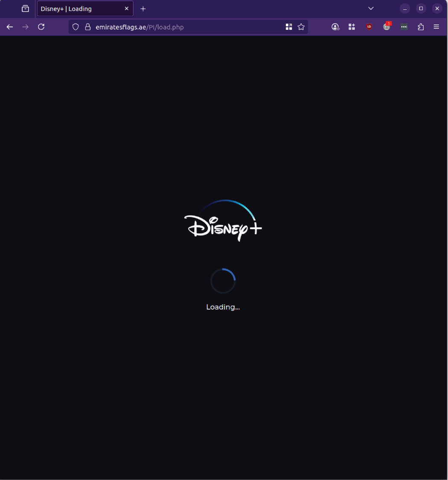Open the password manager extension icon
Screen dimensions: 448x480
pos(404,26)
